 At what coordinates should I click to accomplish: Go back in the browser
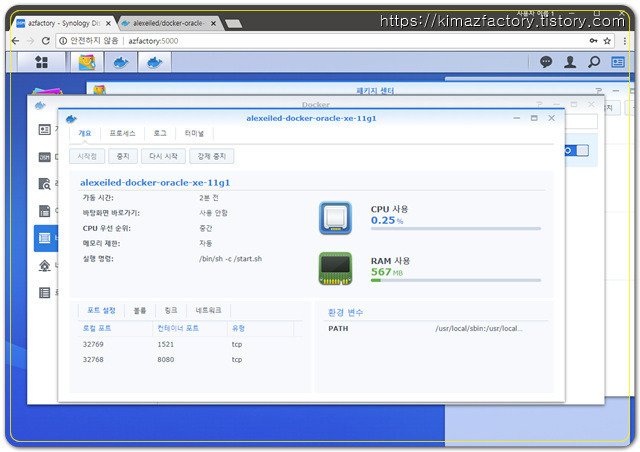point(15,41)
